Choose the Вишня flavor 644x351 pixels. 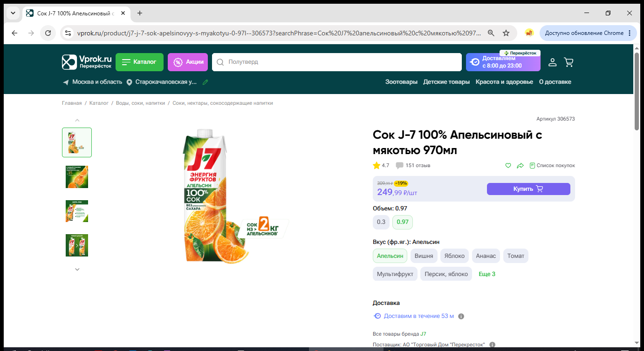click(424, 256)
